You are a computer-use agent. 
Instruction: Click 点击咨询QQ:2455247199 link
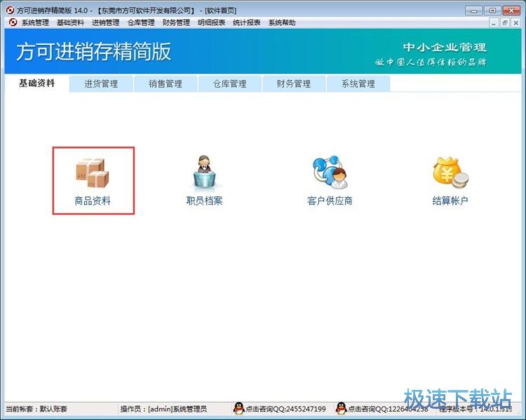tap(285, 409)
